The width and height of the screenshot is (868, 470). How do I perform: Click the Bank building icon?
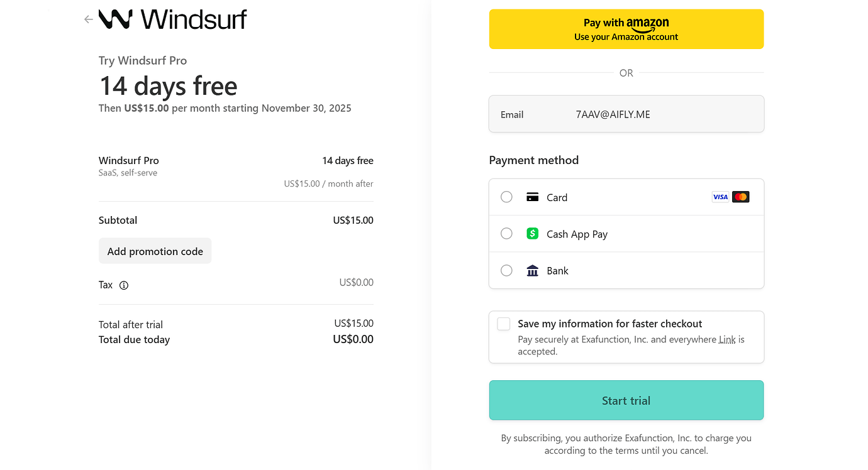532,271
